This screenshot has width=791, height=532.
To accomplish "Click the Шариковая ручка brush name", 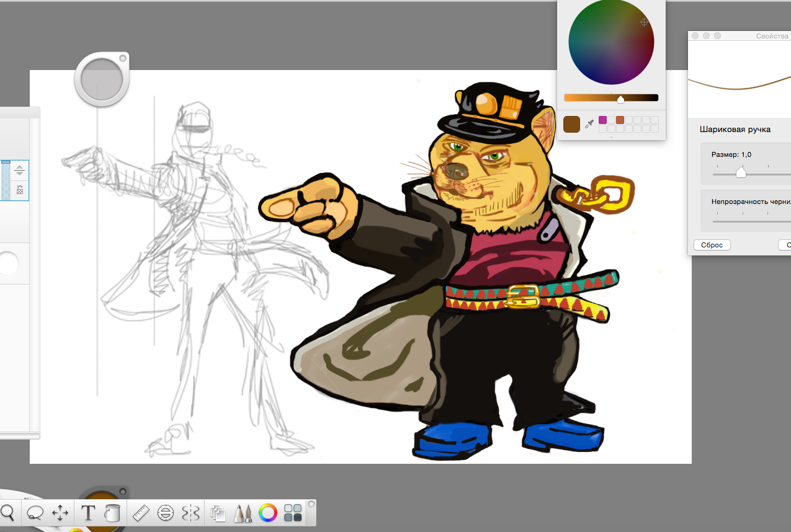I will click(735, 130).
